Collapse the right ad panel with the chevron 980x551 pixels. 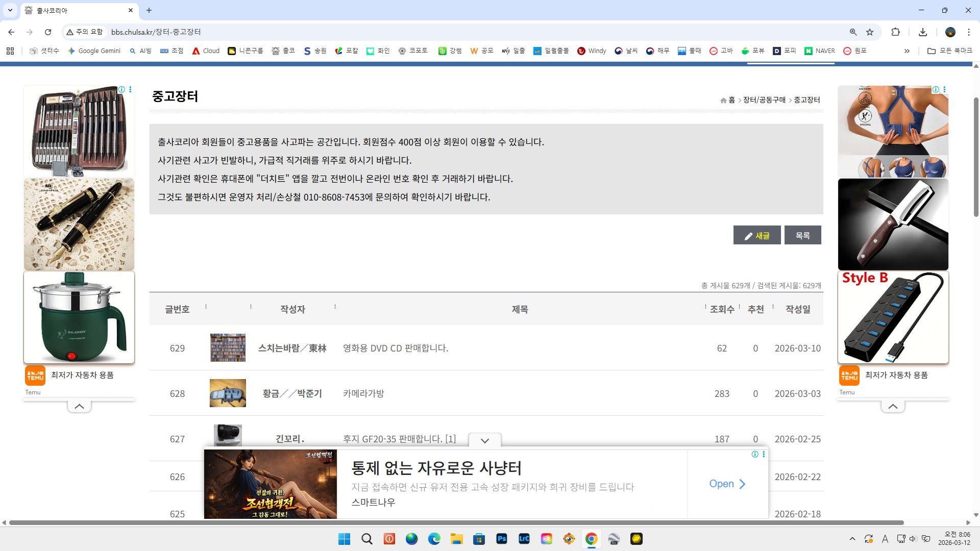click(893, 407)
